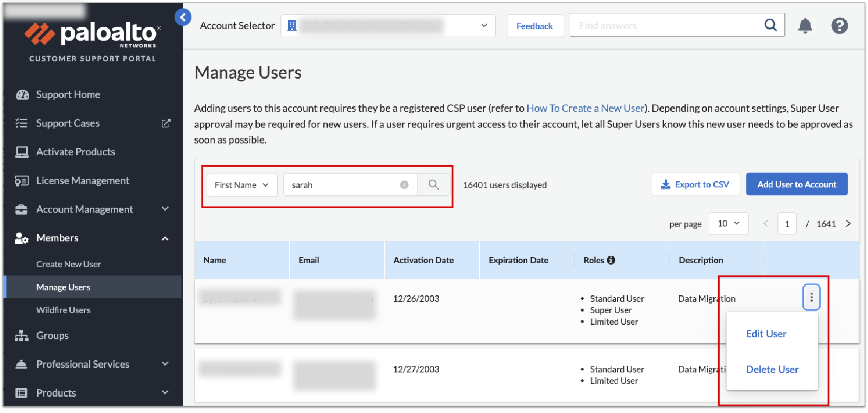This screenshot has height=413, width=868.
Task: Open the help question mark icon
Action: tap(839, 26)
